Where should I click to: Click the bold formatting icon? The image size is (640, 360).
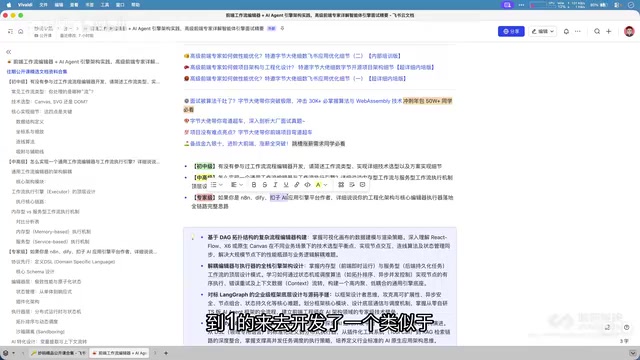click(x=254, y=185)
